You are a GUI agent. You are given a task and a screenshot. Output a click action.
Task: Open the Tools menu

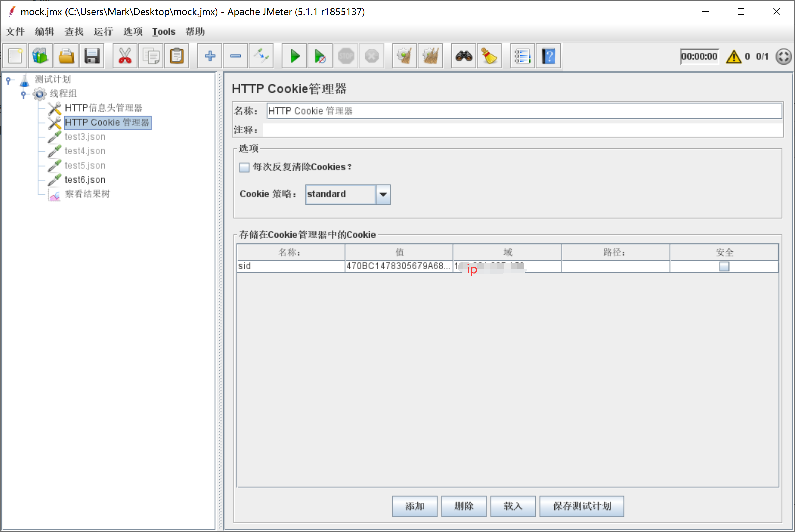(x=164, y=32)
